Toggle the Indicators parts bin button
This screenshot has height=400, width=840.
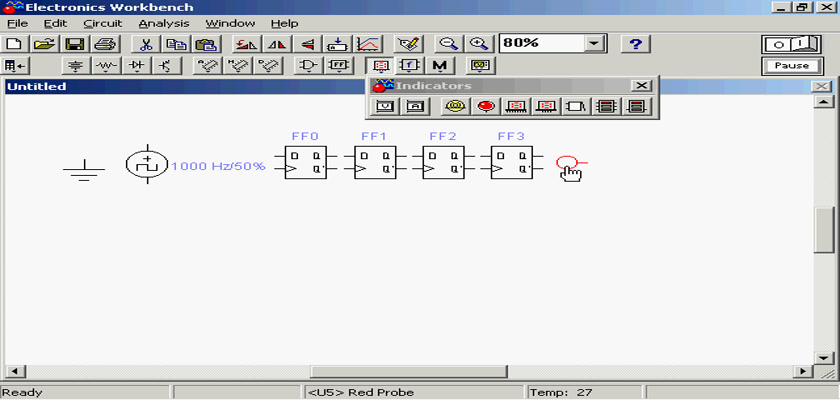click(381, 66)
